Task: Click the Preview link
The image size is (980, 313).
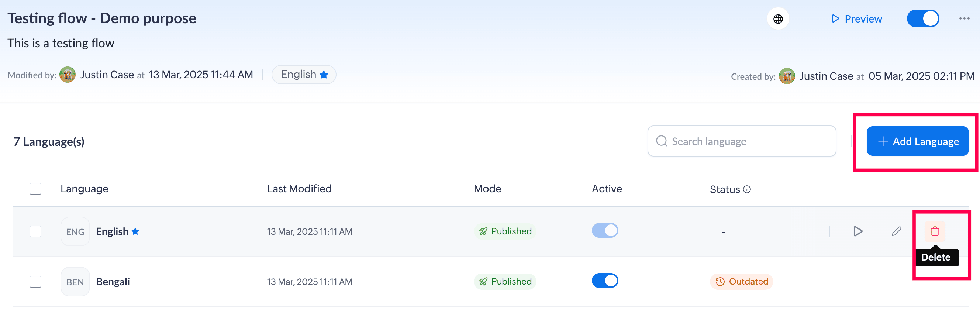Action: [857, 19]
